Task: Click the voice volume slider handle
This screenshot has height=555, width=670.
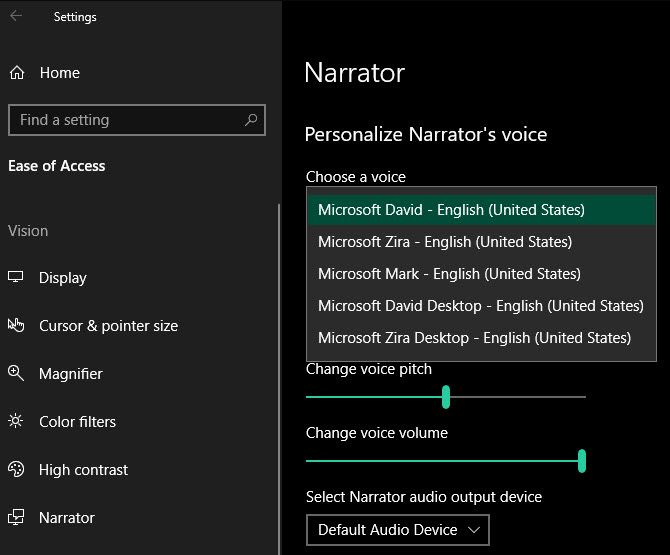Action: [581, 461]
